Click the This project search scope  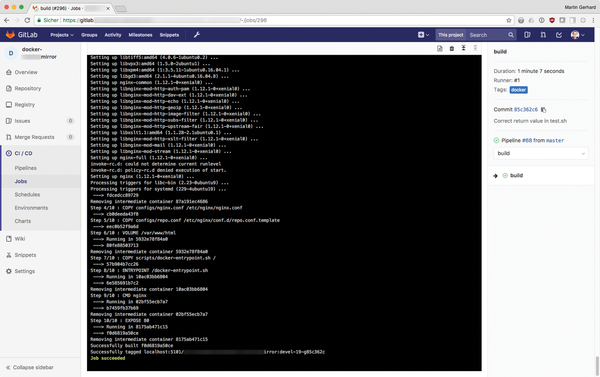(x=450, y=35)
